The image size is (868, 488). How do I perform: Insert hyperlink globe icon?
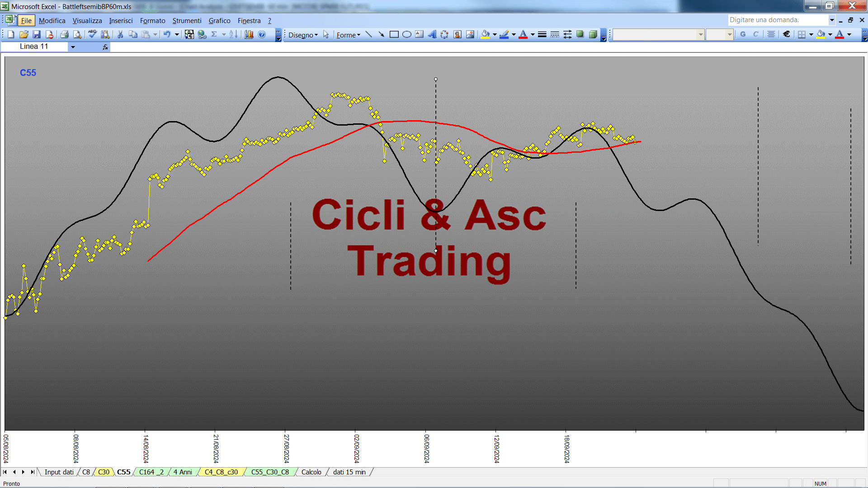pyautogui.click(x=202, y=34)
